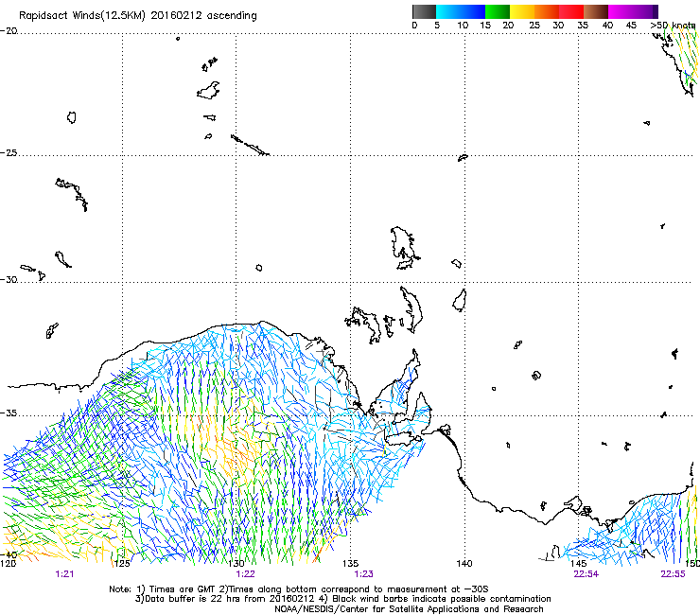Click the '1:22' pass time label
The height and width of the screenshot is (615, 700).
pos(246,574)
